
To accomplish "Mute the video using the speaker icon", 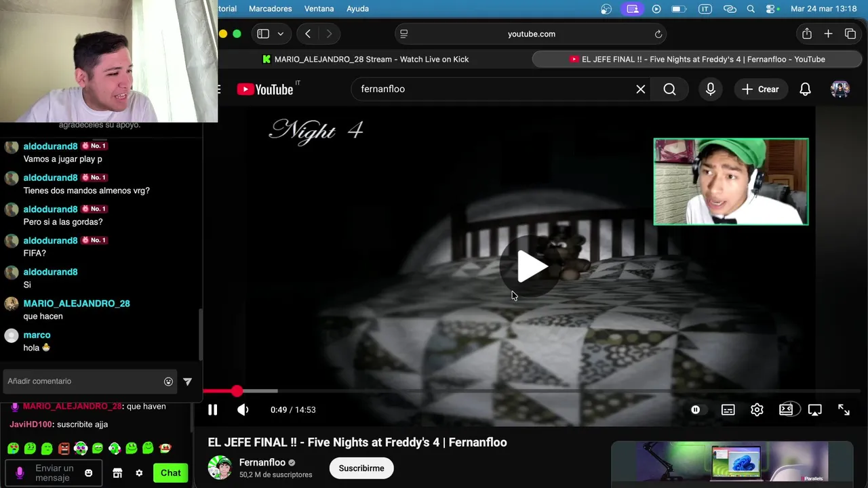I will (x=243, y=409).
